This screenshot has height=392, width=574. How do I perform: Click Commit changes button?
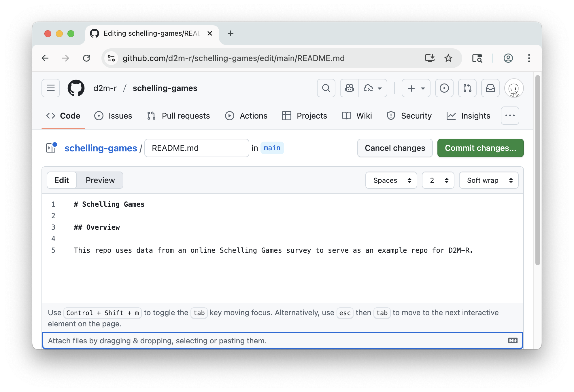click(x=480, y=148)
